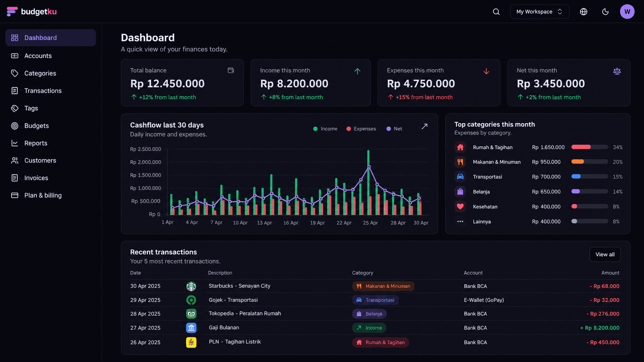The height and width of the screenshot is (362, 644).
Task: Toggle the Expenses series in chart legend
Action: [361, 129]
